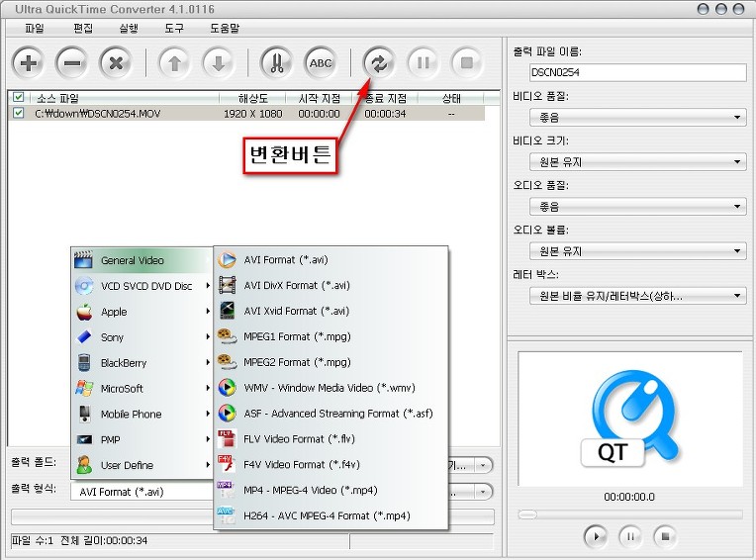Toggle the select-all checkbox in list header
The width and height of the screenshot is (756, 560).
coord(19,97)
